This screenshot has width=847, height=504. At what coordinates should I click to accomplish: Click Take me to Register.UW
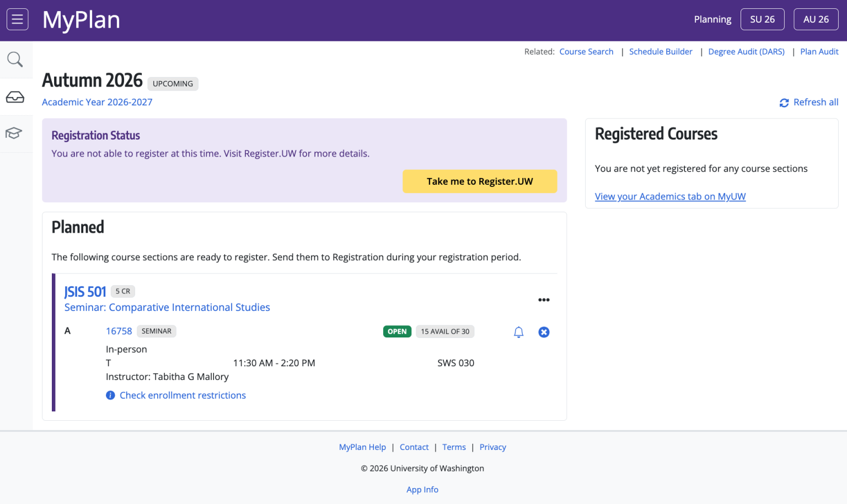point(480,181)
